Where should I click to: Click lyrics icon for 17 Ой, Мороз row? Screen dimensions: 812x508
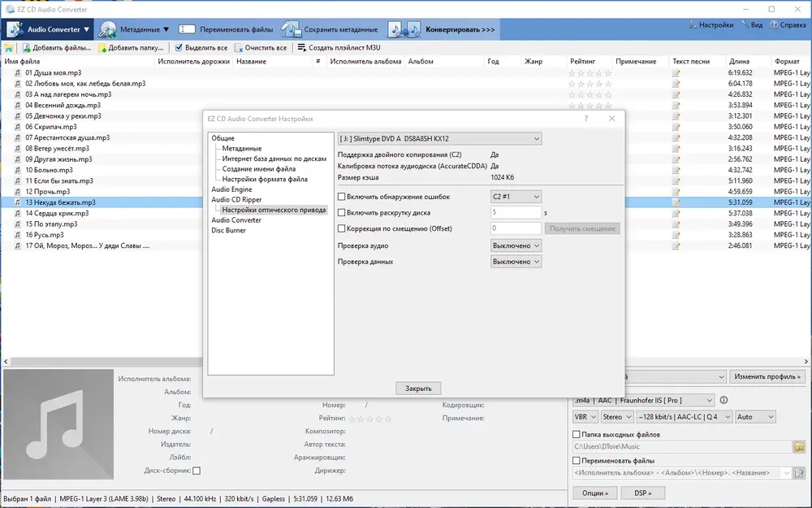point(676,245)
